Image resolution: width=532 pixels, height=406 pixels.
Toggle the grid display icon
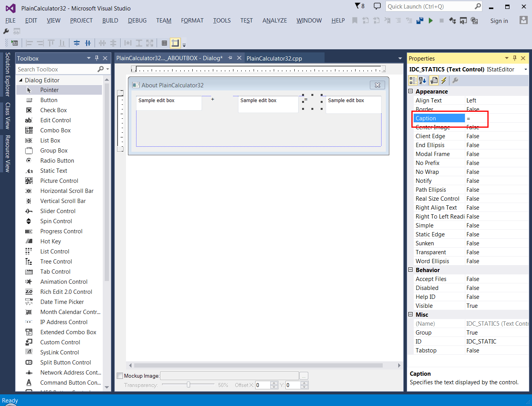point(164,43)
